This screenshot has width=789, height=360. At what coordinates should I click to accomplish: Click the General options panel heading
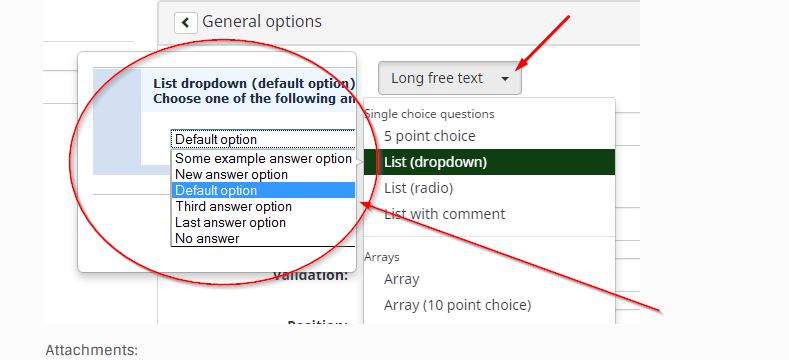tap(262, 22)
